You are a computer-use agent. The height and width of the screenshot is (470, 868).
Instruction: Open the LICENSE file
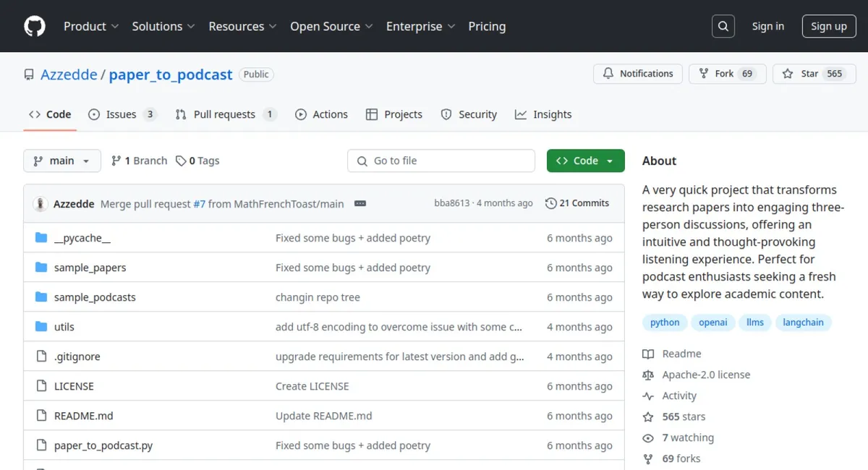click(74, 386)
